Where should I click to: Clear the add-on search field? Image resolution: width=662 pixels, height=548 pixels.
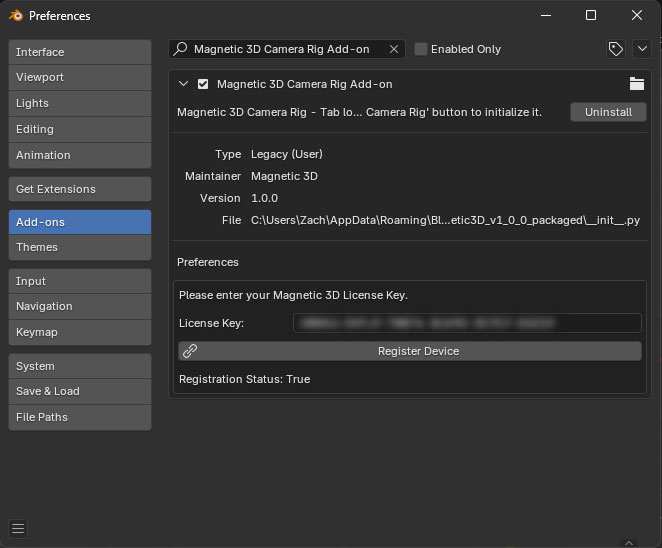pyautogui.click(x=394, y=49)
